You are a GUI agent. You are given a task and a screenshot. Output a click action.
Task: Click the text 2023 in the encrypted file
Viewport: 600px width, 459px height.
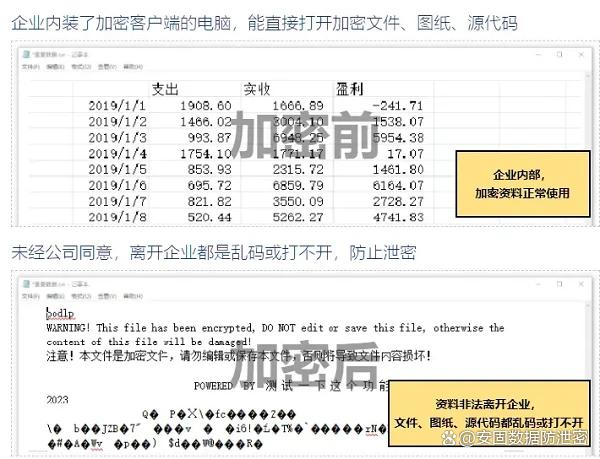pyautogui.click(x=57, y=400)
